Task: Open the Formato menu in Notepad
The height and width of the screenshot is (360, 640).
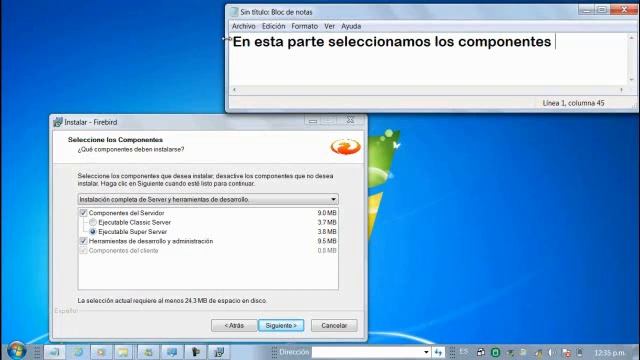Action: coord(304,26)
